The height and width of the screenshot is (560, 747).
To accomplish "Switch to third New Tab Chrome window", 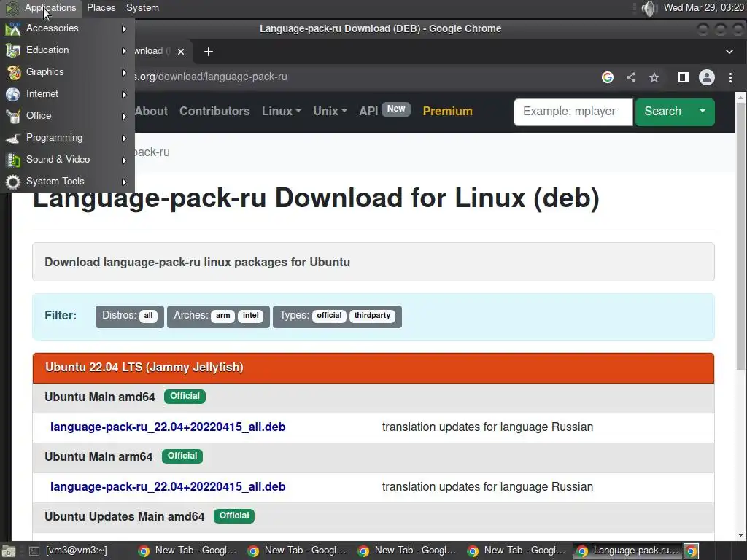I will click(406, 551).
